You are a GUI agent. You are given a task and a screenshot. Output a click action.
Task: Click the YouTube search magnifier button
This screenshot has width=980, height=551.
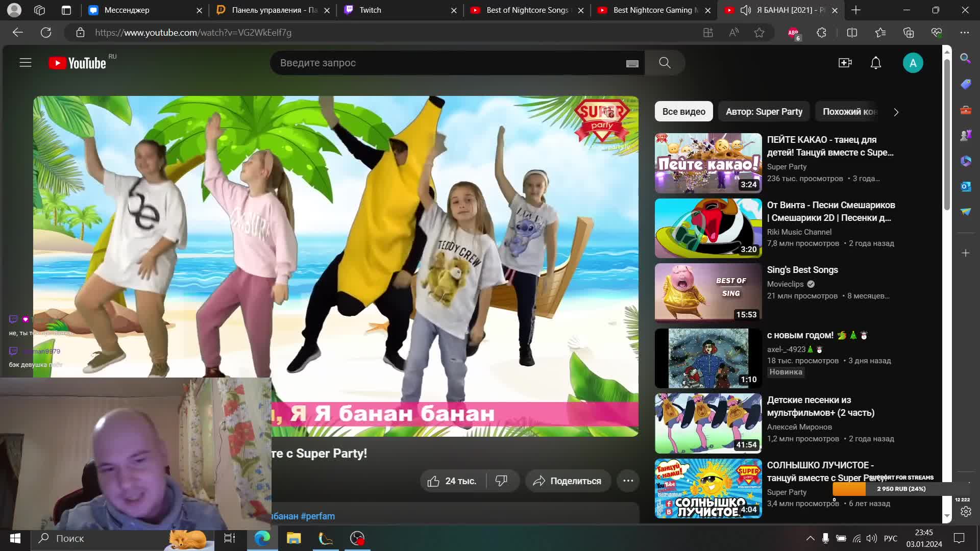[x=665, y=63]
